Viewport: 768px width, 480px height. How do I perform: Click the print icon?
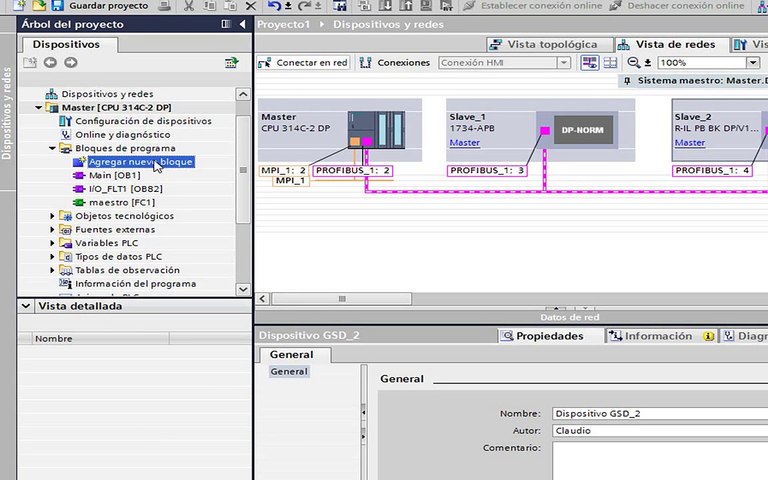click(x=165, y=6)
